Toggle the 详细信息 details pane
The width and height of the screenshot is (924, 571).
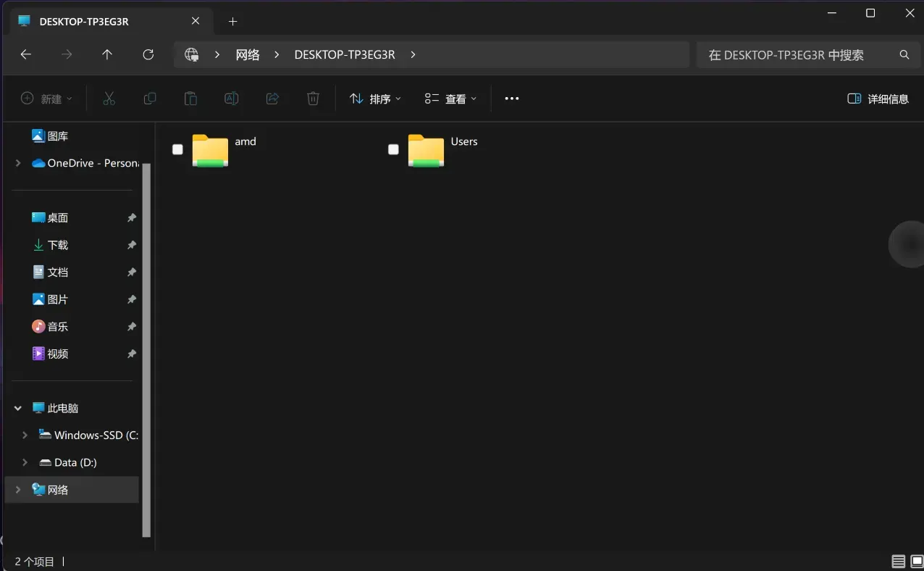[x=878, y=99]
